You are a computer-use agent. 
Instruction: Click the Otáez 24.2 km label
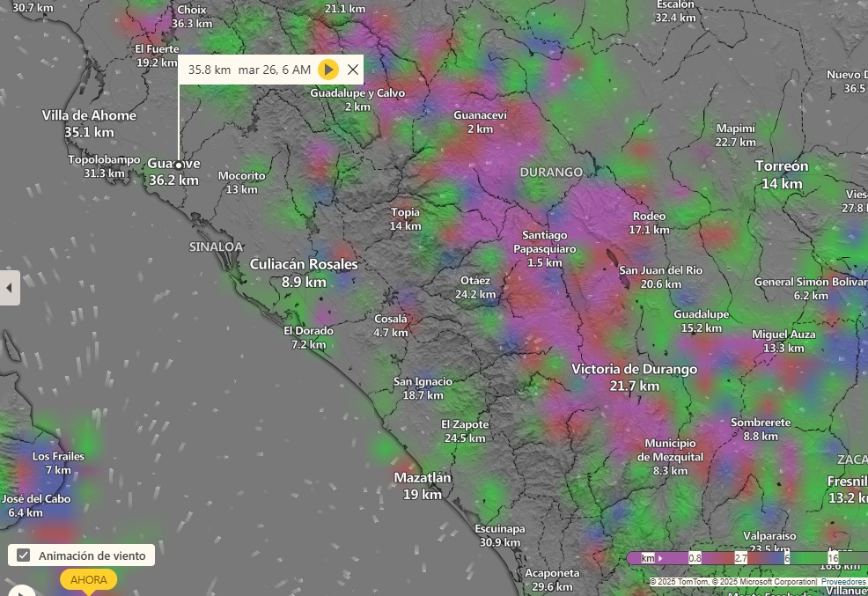pos(475,287)
